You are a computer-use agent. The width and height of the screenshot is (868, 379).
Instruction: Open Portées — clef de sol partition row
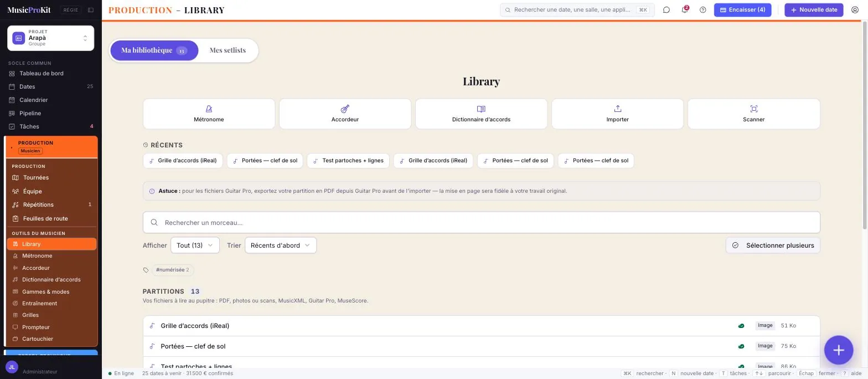coord(481,346)
